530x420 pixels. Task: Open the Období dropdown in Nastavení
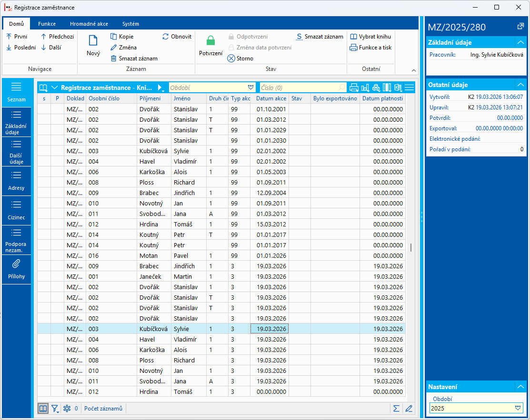click(x=518, y=408)
